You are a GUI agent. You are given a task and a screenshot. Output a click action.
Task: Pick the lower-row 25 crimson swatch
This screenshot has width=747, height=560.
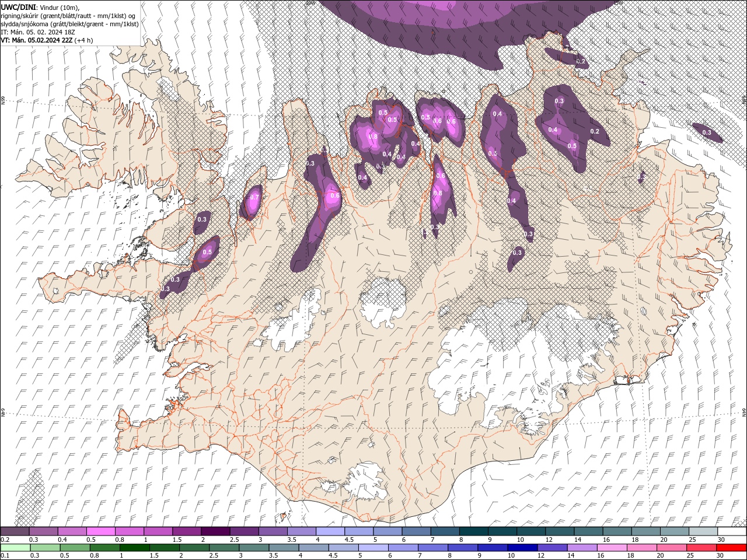coord(701,548)
